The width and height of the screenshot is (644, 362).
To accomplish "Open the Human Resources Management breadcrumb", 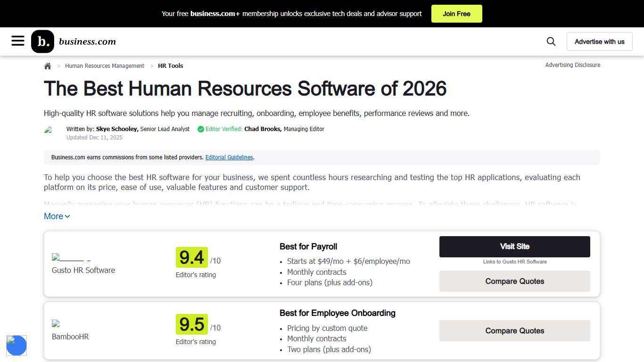I will click(104, 66).
